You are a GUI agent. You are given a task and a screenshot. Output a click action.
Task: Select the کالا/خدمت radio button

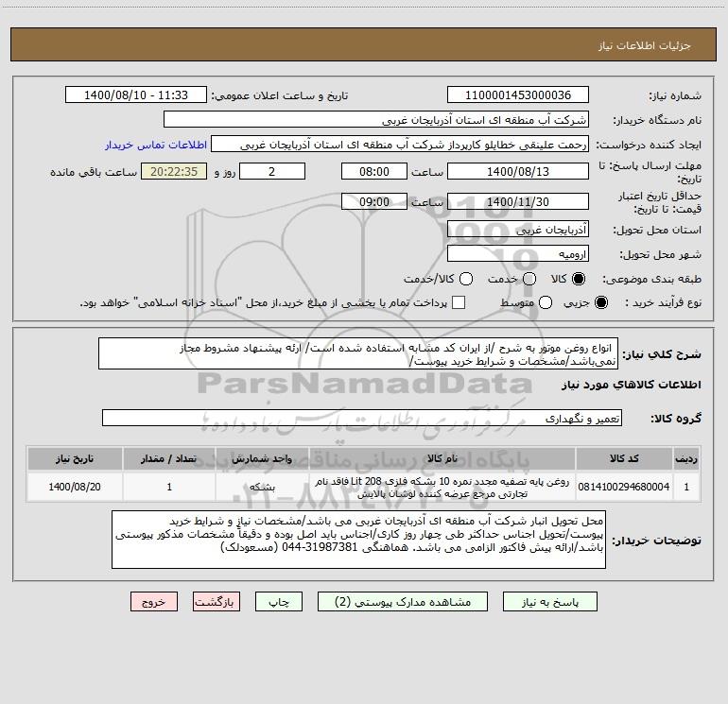(x=466, y=279)
